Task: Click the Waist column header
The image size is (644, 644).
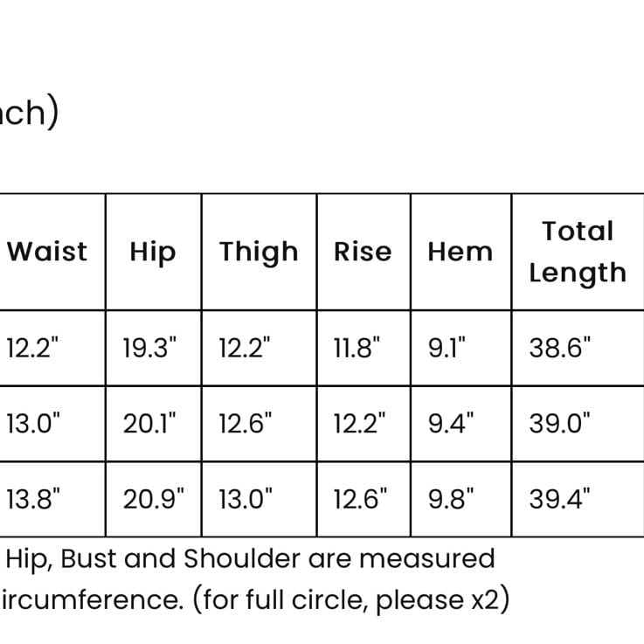Action: [52, 252]
